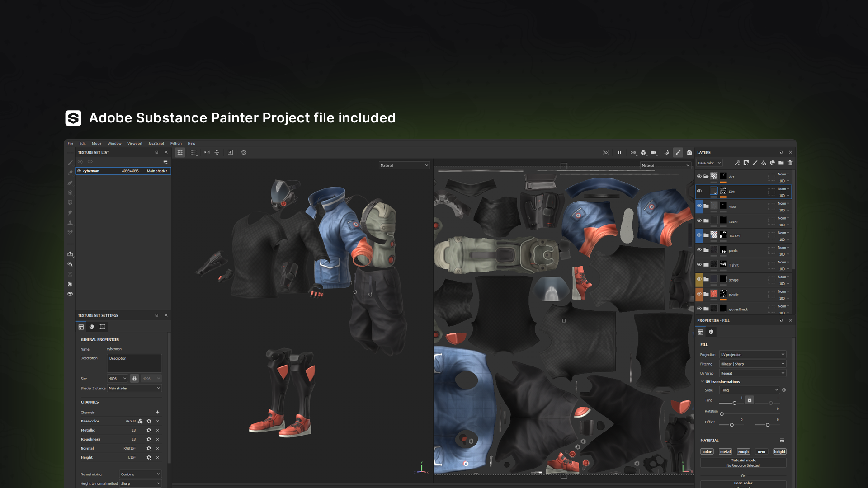Open the Base color channel dropdown in Layers
This screenshot has width=868, height=488.
(x=709, y=163)
